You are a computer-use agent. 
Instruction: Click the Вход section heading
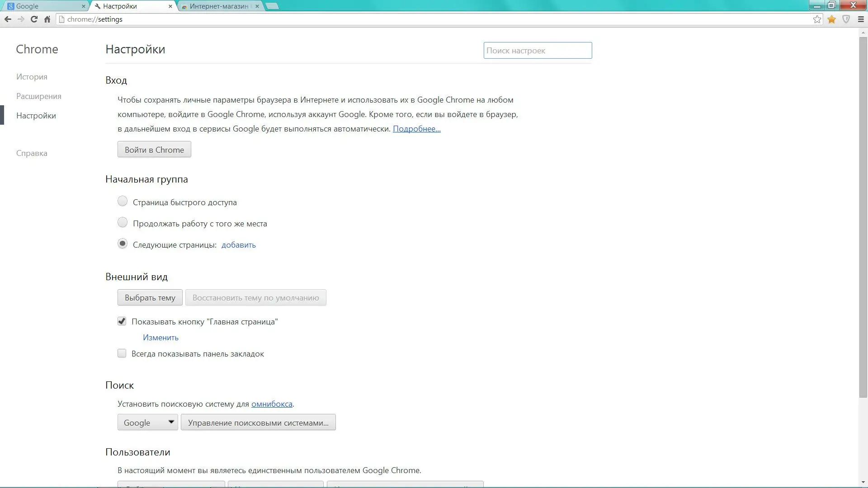pyautogui.click(x=116, y=80)
